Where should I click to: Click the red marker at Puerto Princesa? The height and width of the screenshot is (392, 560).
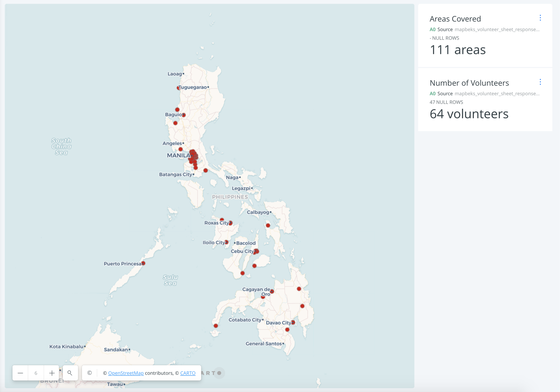(x=143, y=263)
